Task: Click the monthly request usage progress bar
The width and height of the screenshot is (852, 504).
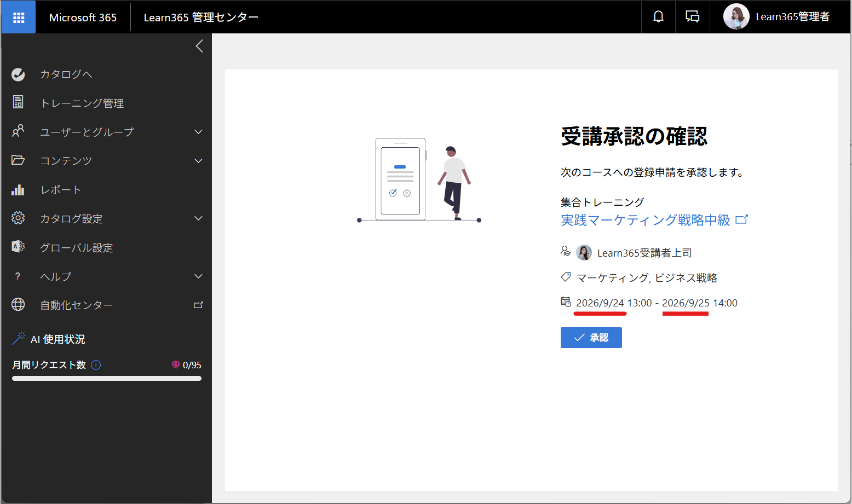Action: click(107, 378)
